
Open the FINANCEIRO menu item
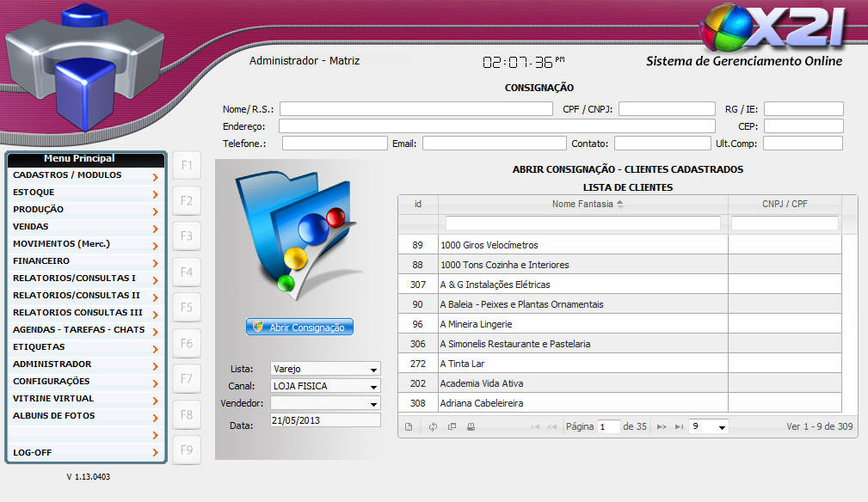tap(85, 261)
